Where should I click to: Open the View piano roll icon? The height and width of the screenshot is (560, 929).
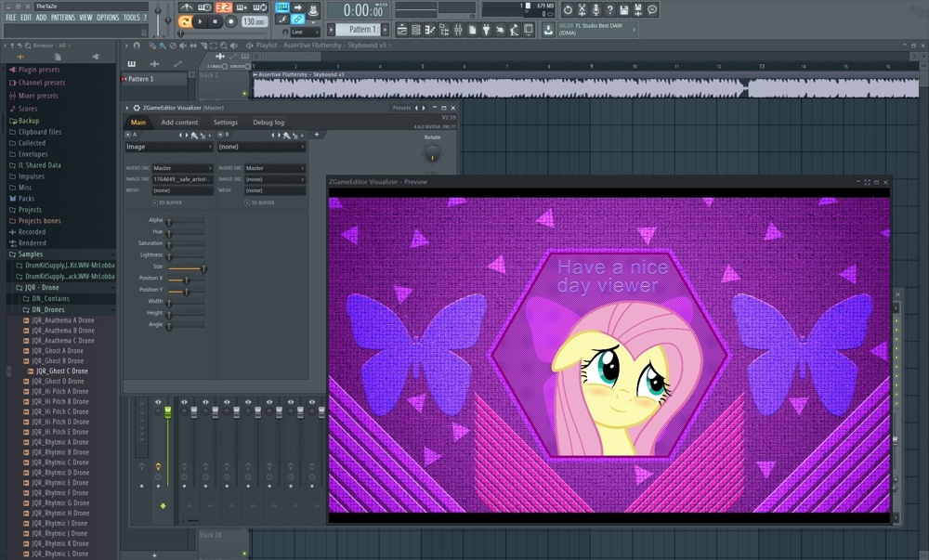tap(430, 30)
